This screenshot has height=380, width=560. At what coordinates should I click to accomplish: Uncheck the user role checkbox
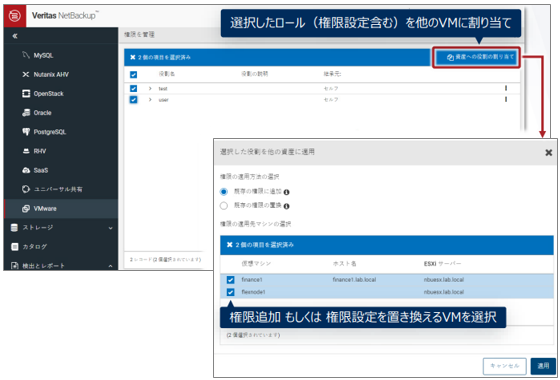(133, 100)
